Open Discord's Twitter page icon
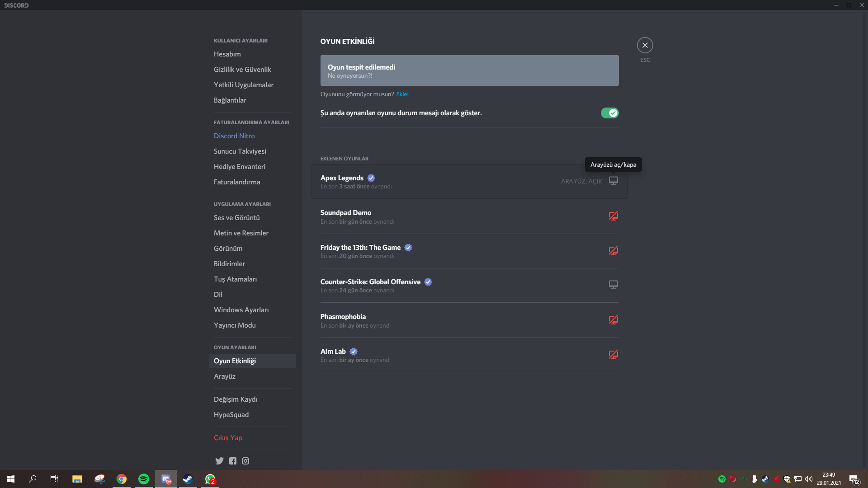Image resolution: width=868 pixels, height=488 pixels. coord(219,461)
